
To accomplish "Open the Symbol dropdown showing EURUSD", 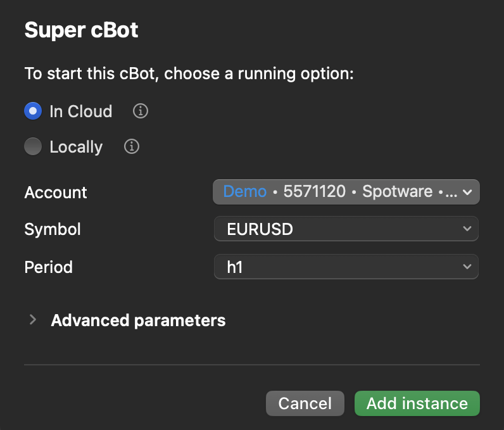I will [342, 229].
